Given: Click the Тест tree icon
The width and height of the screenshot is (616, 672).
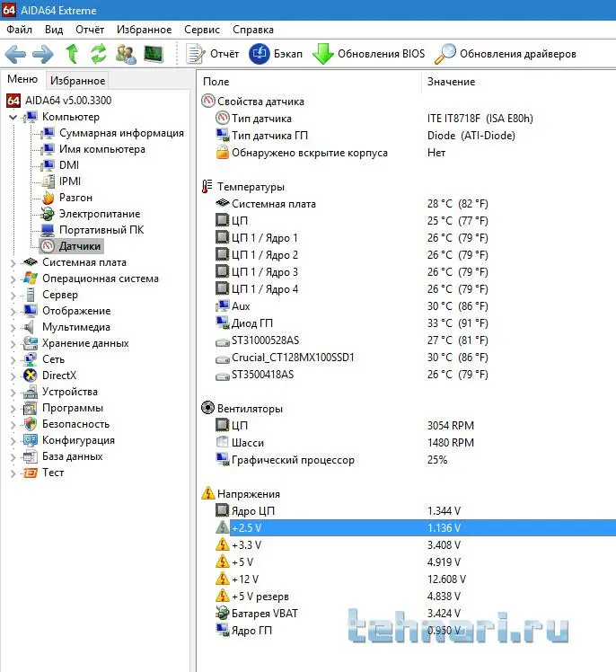Looking at the screenshot, I should (x=30, y=473).
